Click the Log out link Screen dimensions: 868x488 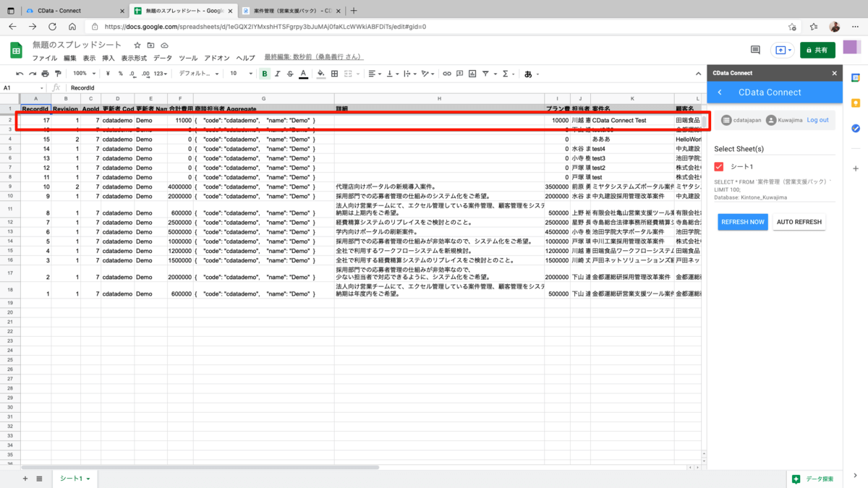tap(818, 120)
